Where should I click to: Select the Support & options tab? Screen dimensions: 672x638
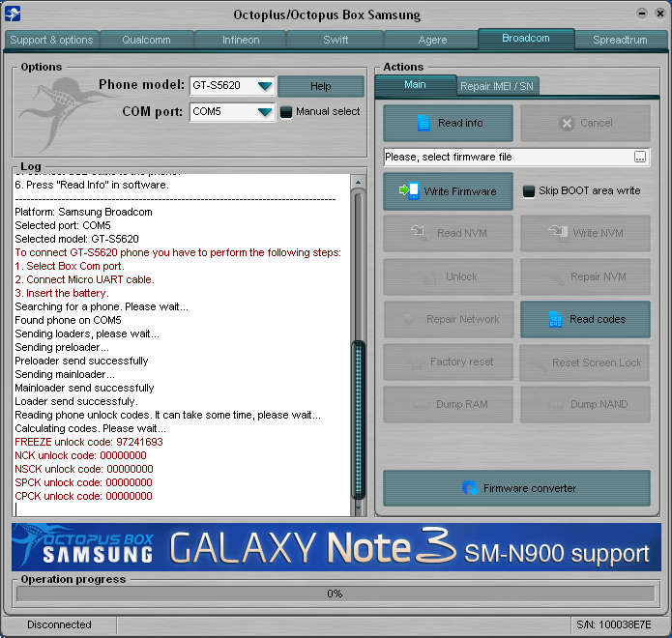coord(51,40)
